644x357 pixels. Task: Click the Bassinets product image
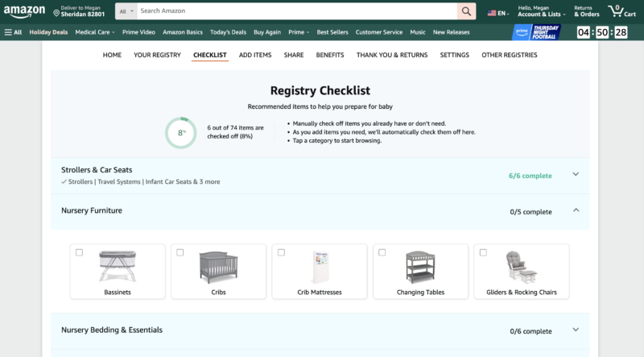[118, 267]
